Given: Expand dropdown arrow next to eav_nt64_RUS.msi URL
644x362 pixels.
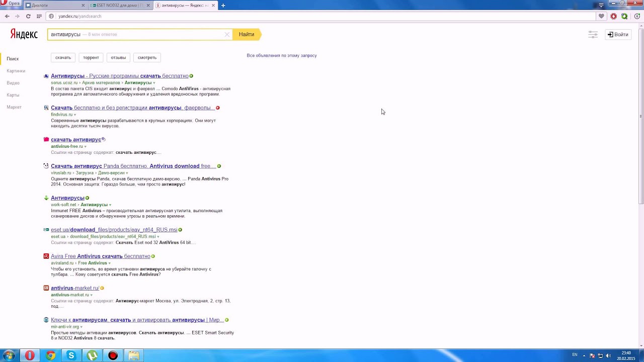Looking at the screenshot, I should pos(158,237).
